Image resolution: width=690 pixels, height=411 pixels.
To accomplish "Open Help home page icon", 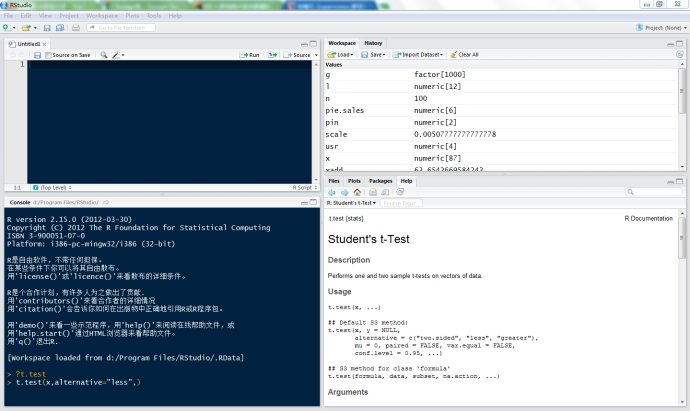I will 357,192.
